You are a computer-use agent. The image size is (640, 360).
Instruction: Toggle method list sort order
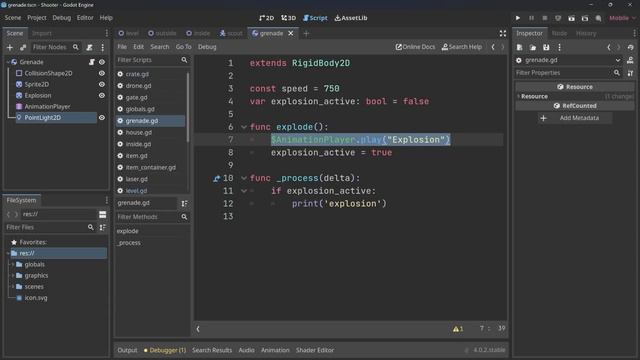pos(184,203)
